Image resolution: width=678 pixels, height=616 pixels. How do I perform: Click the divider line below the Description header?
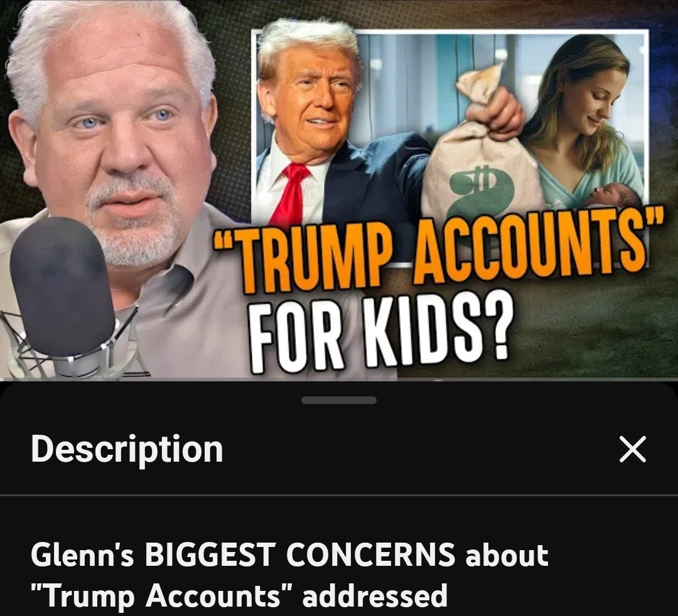(x=339, y=494)
